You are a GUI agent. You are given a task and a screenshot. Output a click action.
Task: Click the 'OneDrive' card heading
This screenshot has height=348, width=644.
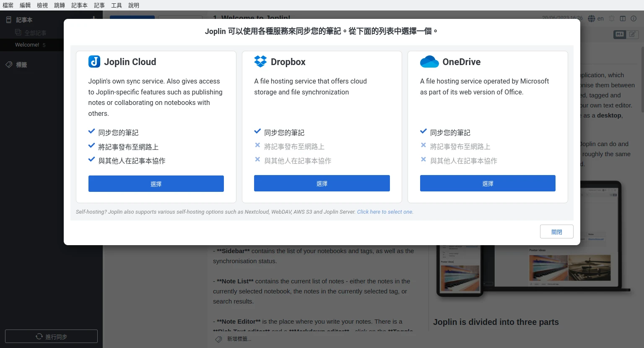[462, 62]
